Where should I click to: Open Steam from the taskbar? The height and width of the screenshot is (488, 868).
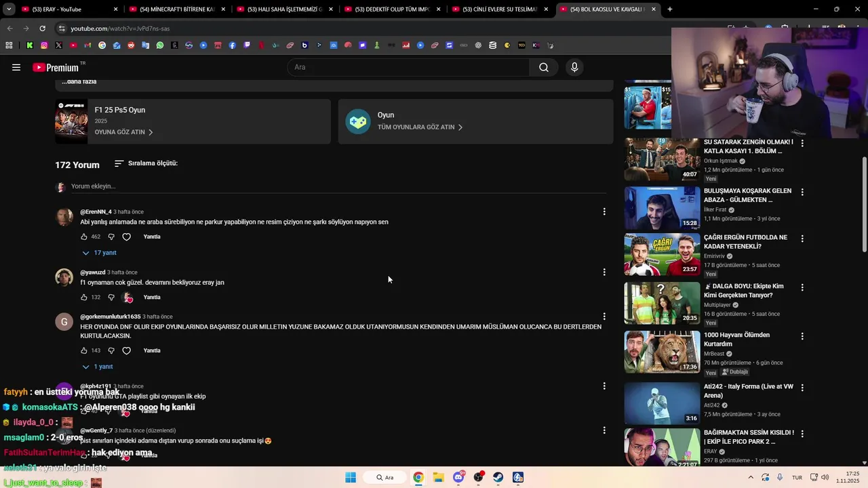[x=498, y=477]
